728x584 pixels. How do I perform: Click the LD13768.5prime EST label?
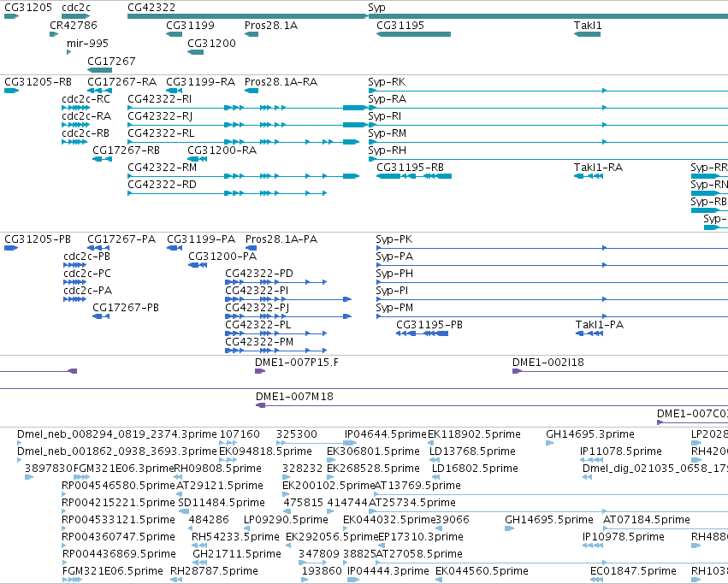click(x=472, y=451)
